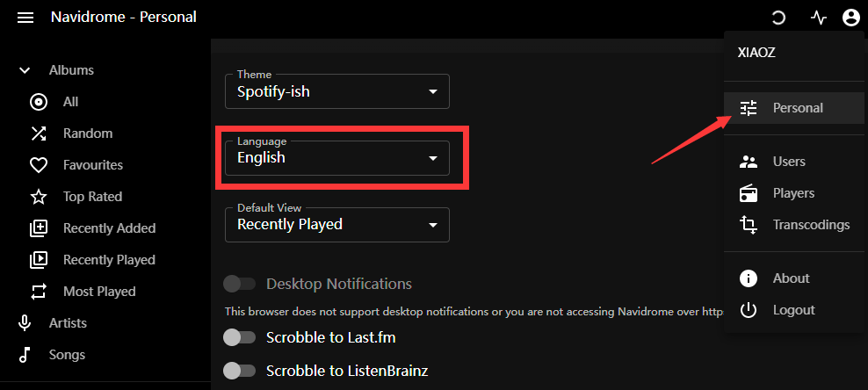Click the refresh spinner icon in header
This screenshot has height=390, width=868.
(778, 18)
